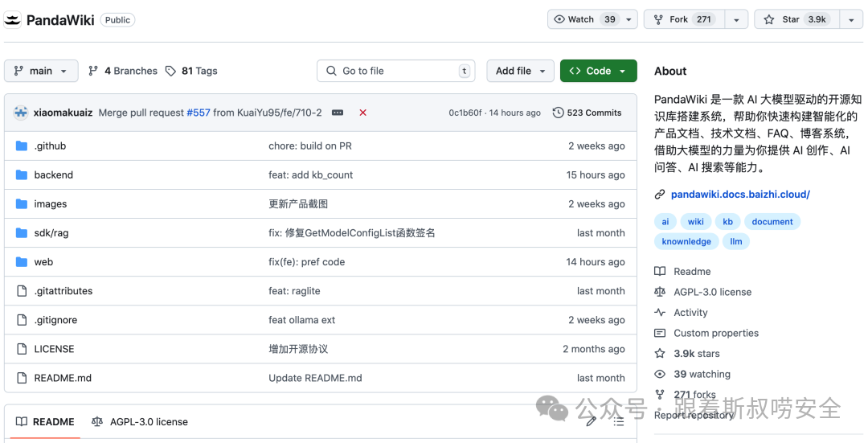Image resolution: width=868 pixels, height=443 pixels.
Task: Open the README.md file
Action: (63, 378)
